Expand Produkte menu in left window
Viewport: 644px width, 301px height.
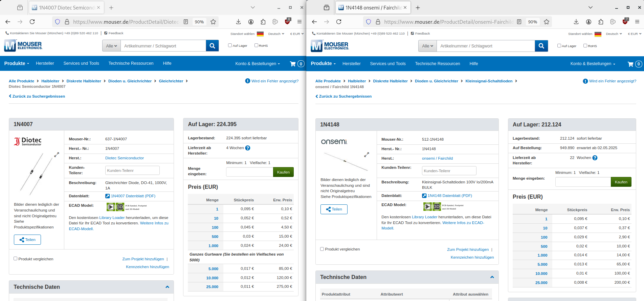pyautogui.click(x=17, y=63)
